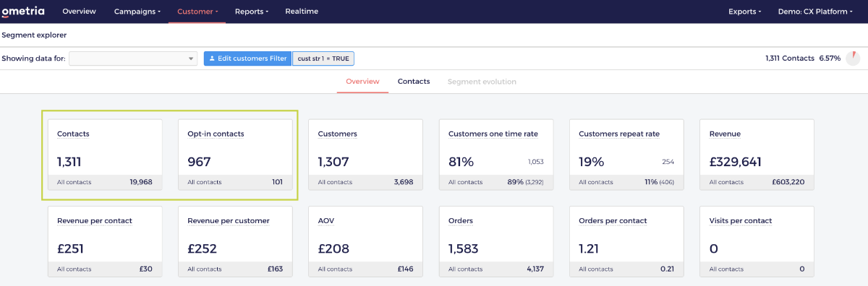Click the Visits per contact card
The width and height of the screenshot is (868, 286).
pos(757,241)
